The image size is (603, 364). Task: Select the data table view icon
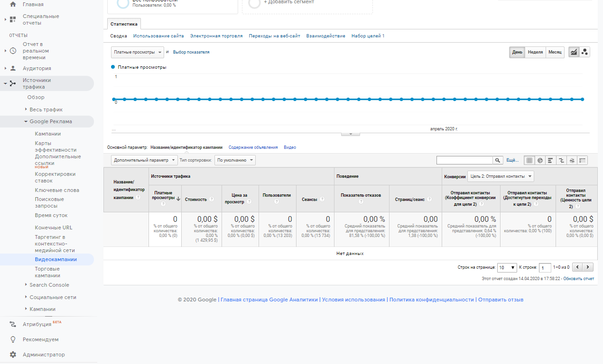(529, 160)
